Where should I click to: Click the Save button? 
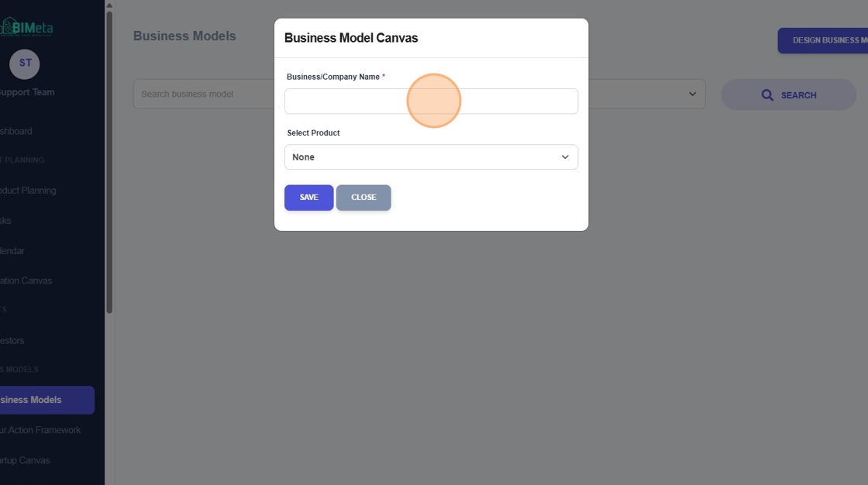pyautogui.click(x=309, y=198)
